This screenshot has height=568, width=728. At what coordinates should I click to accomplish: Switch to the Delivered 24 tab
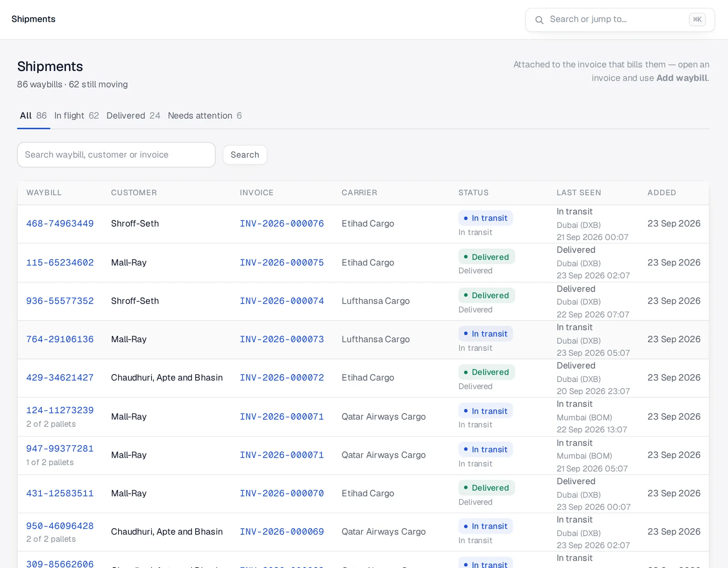tap(133, 116)
